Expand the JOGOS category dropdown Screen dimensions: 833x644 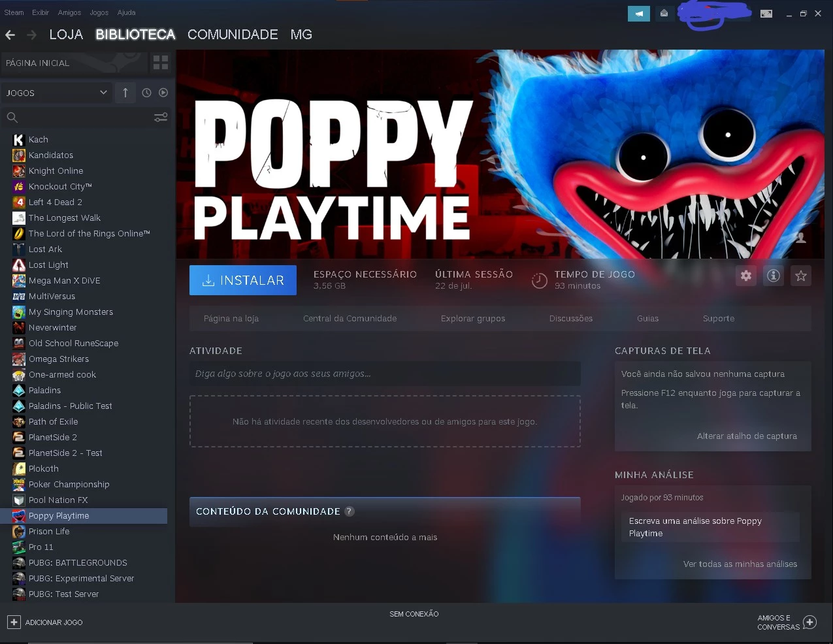pos(56,93)
